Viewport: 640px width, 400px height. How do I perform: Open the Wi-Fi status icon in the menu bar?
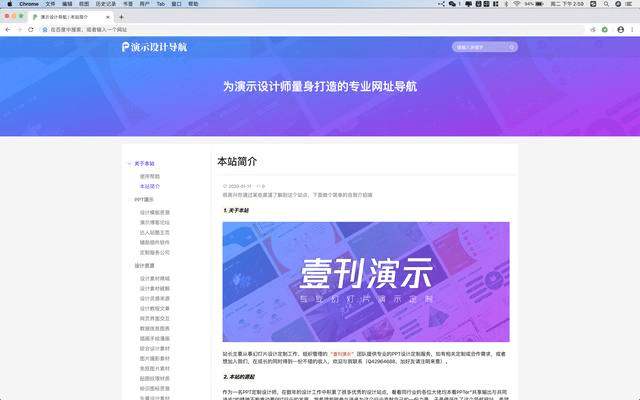517,4
